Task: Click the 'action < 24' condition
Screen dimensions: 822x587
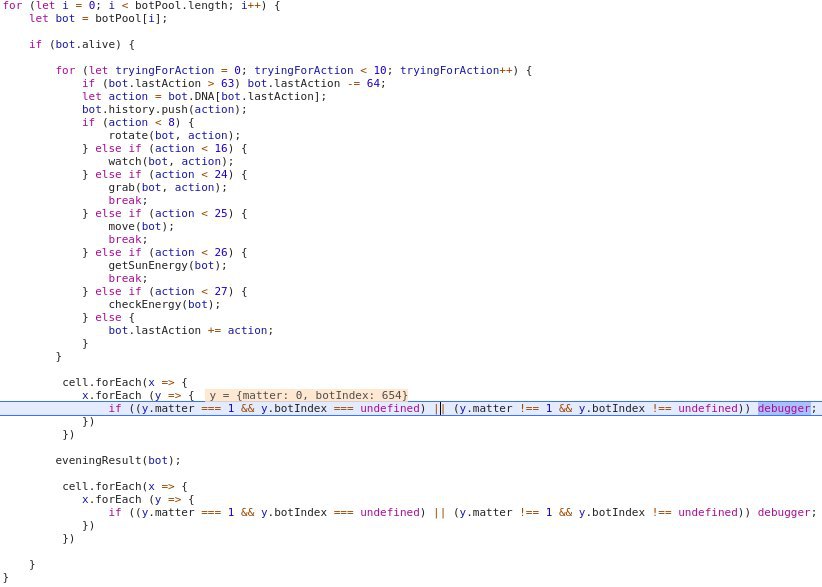Action: click(x=191, y=174)
